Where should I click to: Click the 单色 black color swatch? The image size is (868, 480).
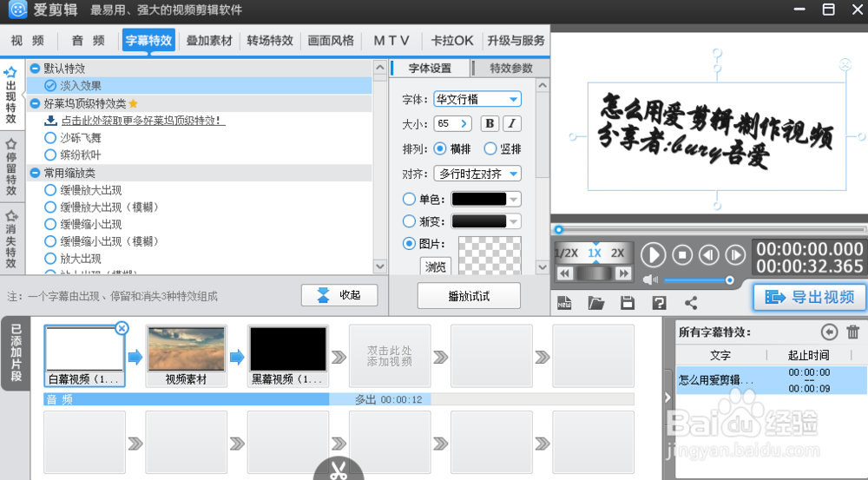coord(479,200)
